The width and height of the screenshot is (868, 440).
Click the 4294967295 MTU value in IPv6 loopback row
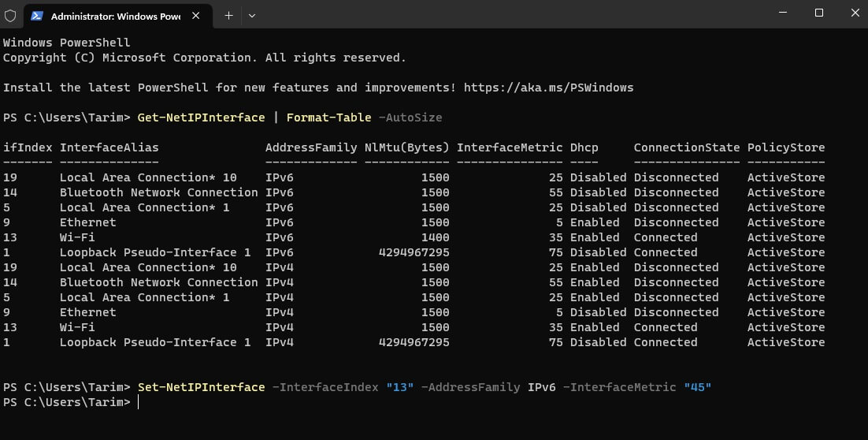pos(414,252)
